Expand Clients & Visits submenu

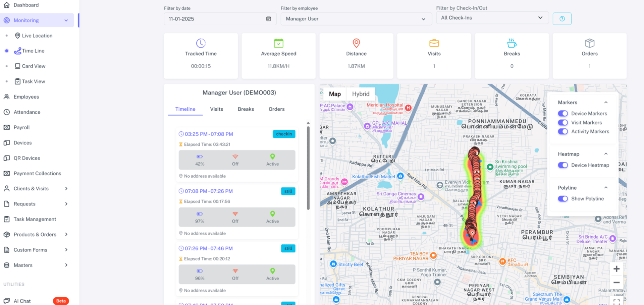66,189
